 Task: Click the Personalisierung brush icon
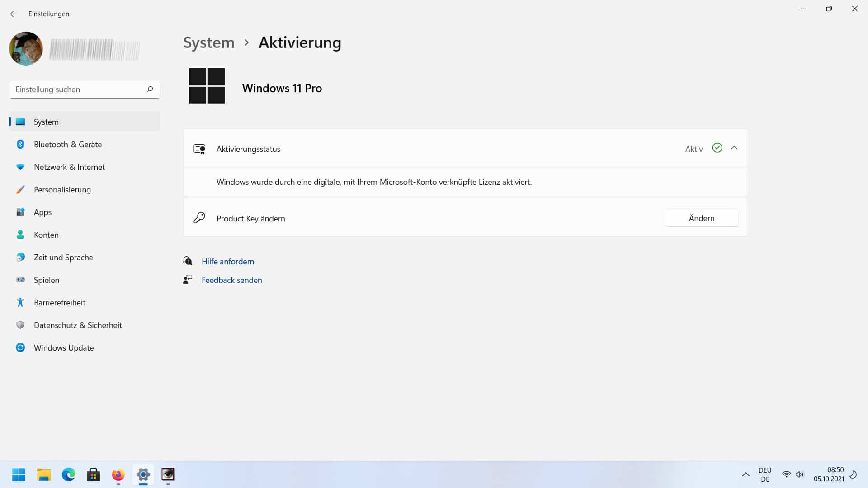tap(20, 189)
